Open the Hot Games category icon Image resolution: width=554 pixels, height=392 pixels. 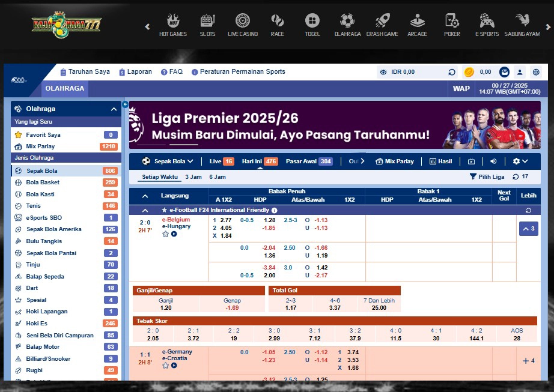(173, 21)
